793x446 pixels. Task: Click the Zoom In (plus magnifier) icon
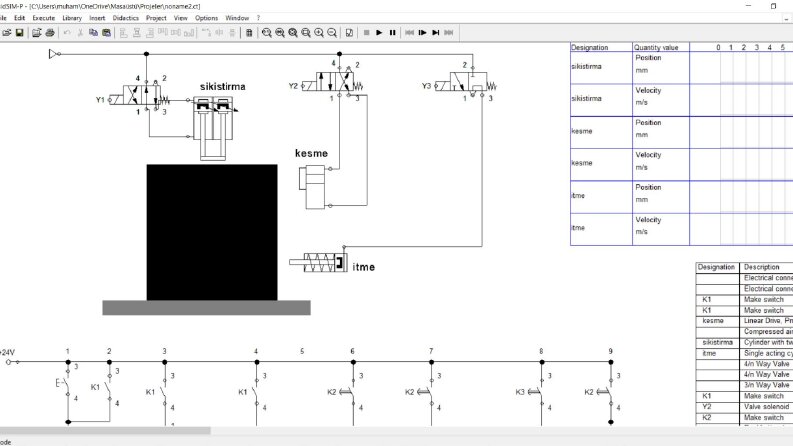[319, 32]
